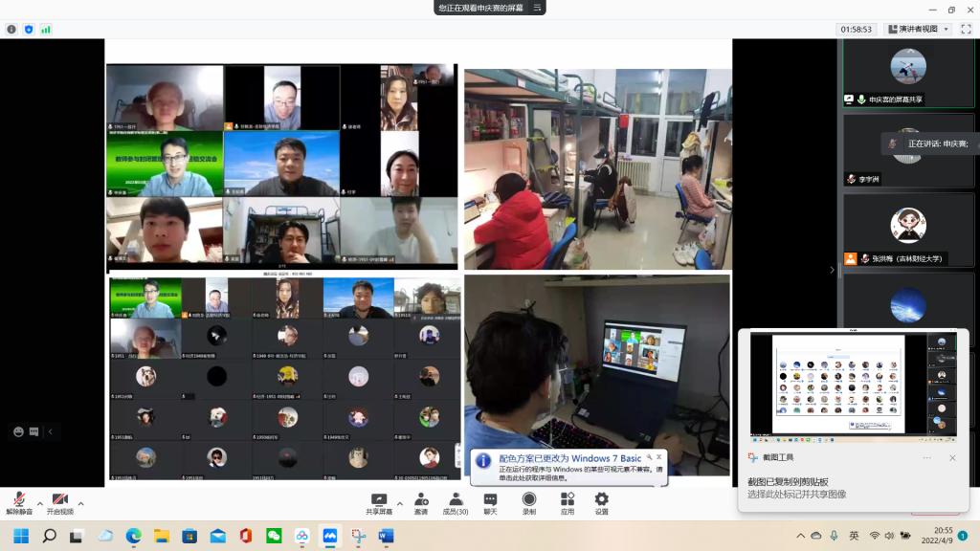The height and width of the screenshot is (551, 980).
Task: Collapse the participant video sidebar arrow
Action: (x=831, y=271)
